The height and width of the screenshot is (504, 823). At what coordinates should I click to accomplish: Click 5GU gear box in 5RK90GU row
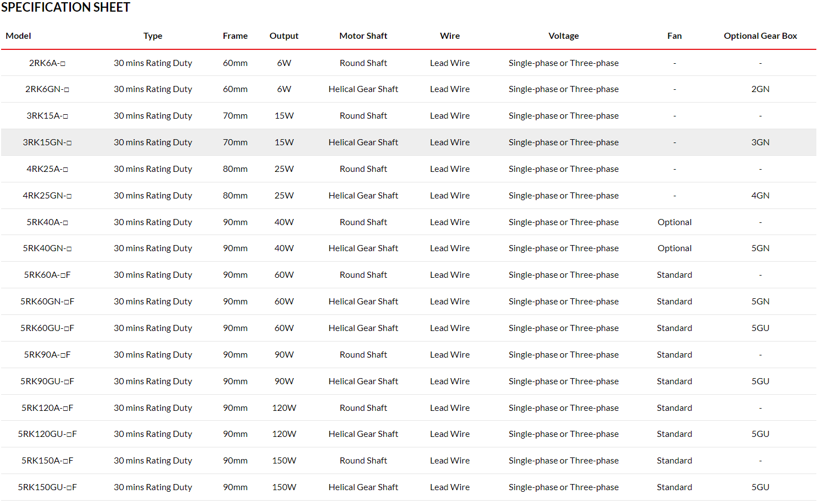[760, 381]
